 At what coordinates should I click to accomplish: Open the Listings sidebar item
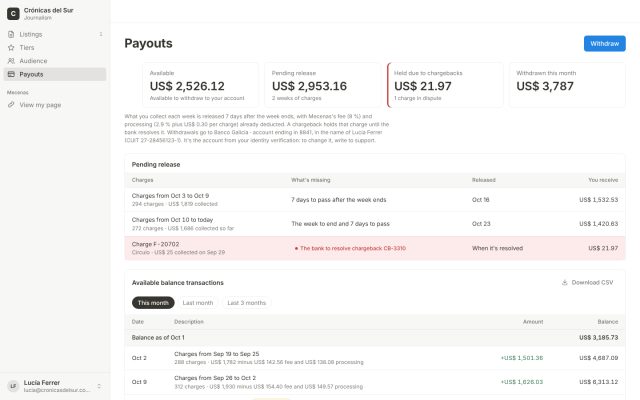(x=55, y=34)
